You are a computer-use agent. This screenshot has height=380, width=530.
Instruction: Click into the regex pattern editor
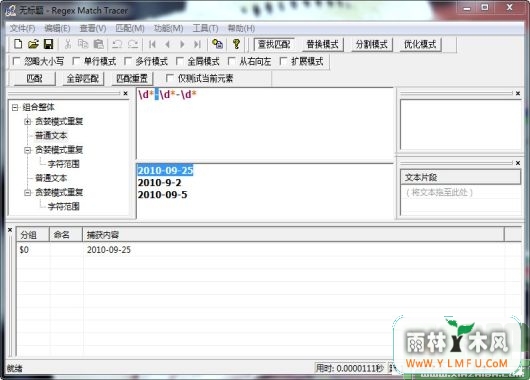(x=265, y=124)
